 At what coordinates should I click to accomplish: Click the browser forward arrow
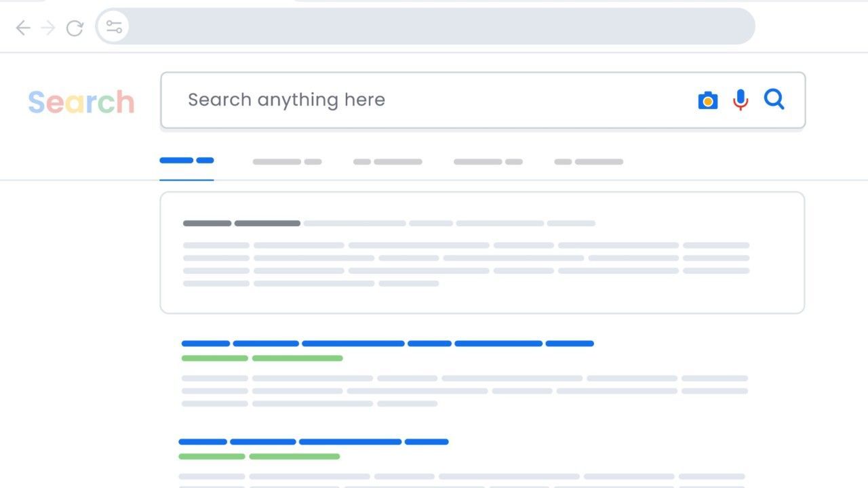48,28
